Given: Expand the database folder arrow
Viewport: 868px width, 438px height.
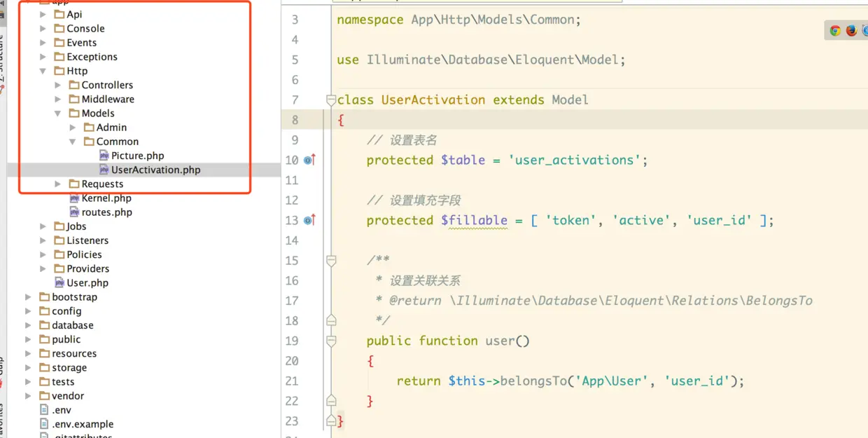Looking at the screenshot, I should tap(29, 325).
